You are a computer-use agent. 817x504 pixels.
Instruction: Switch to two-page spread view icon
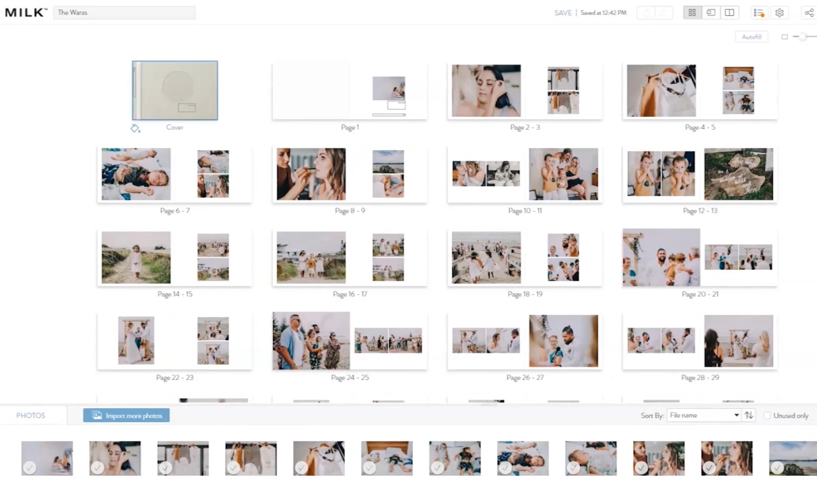coord(730,13)
